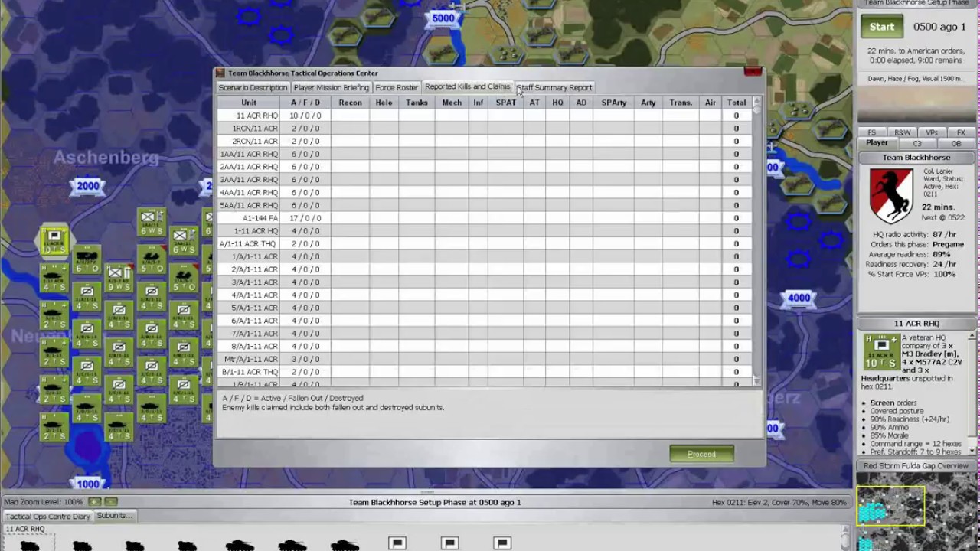Open the Force Roster tab
This screenshot has height=551, width=980.
(397, 87)
